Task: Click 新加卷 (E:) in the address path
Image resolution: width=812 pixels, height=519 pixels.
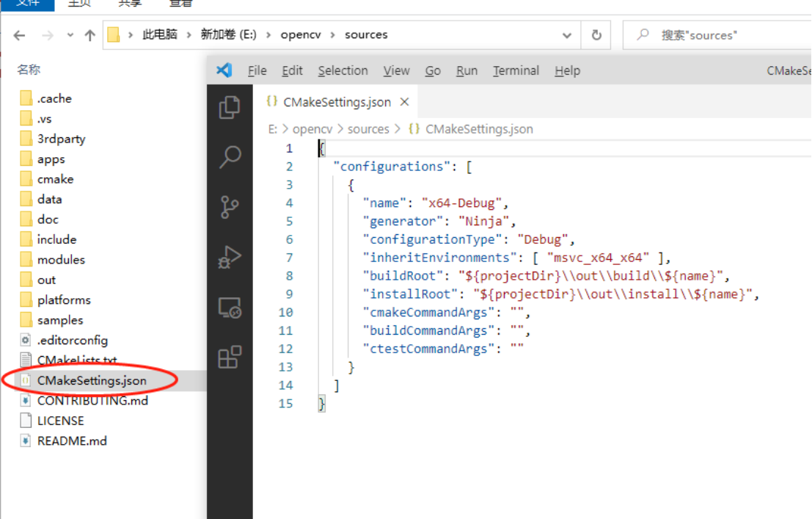Action: pyautogui.click(x=228, y=35)
